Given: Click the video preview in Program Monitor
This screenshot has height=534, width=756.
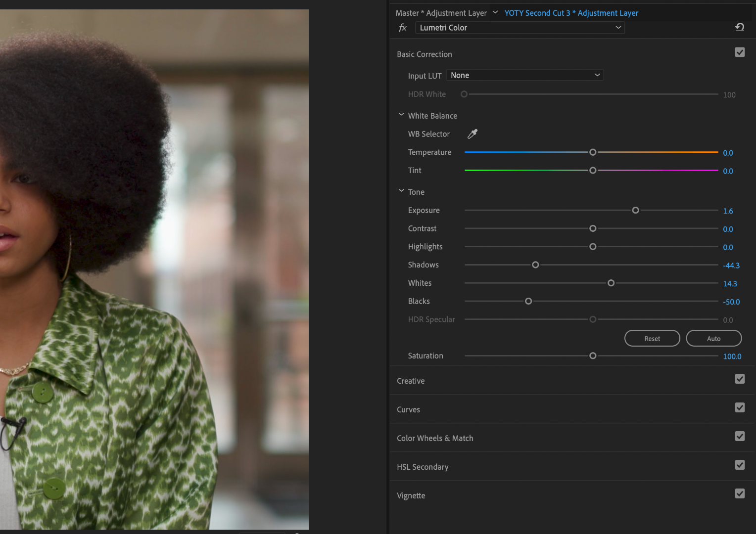Looking at the screenshot, I should pos(154,269).
